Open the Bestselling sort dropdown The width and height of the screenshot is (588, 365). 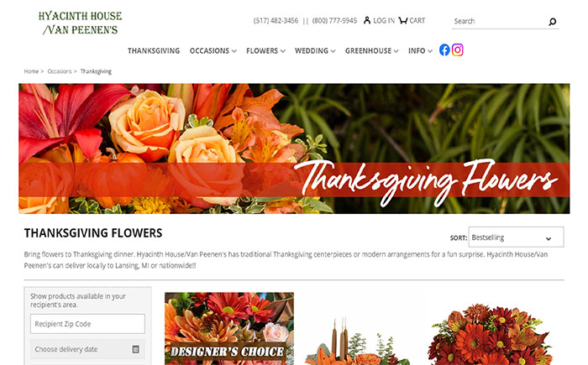click(516, 237)
